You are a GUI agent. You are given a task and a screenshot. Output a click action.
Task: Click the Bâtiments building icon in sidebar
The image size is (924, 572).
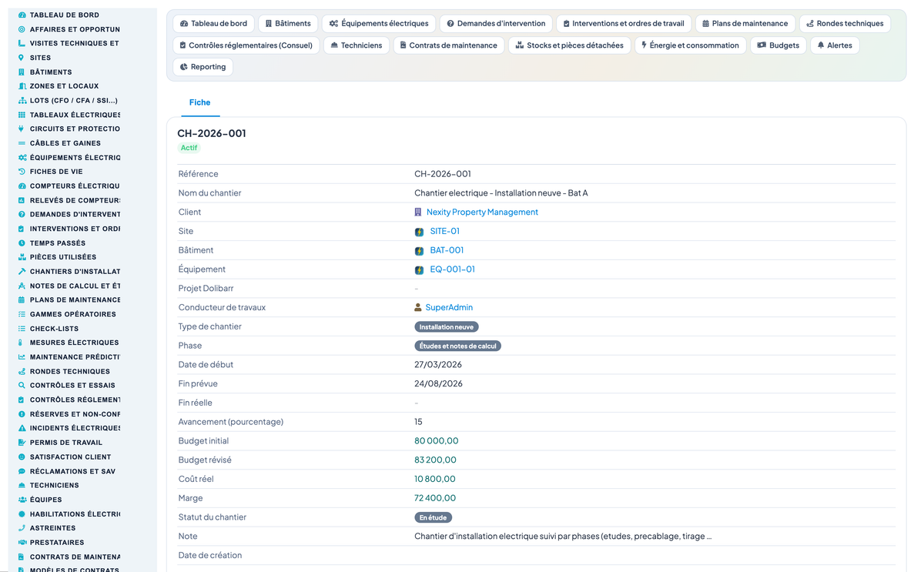click(x=22, y=72)
